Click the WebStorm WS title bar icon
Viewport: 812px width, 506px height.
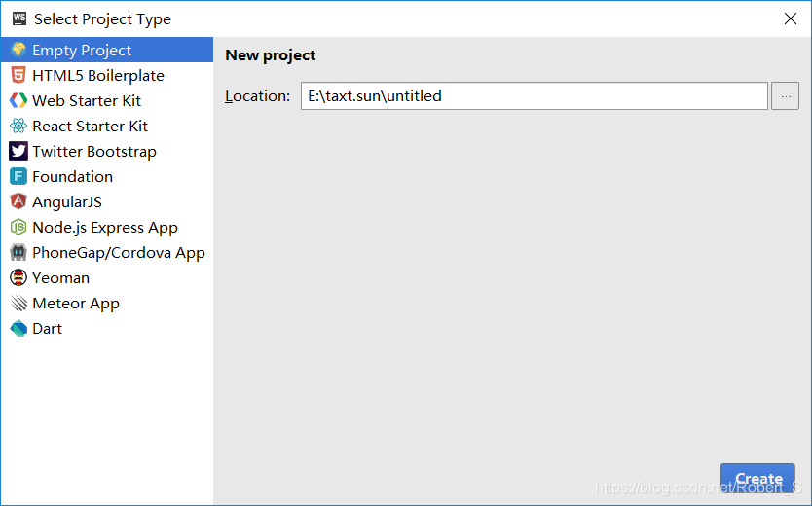pyautogui.click(x=19, y=18)
